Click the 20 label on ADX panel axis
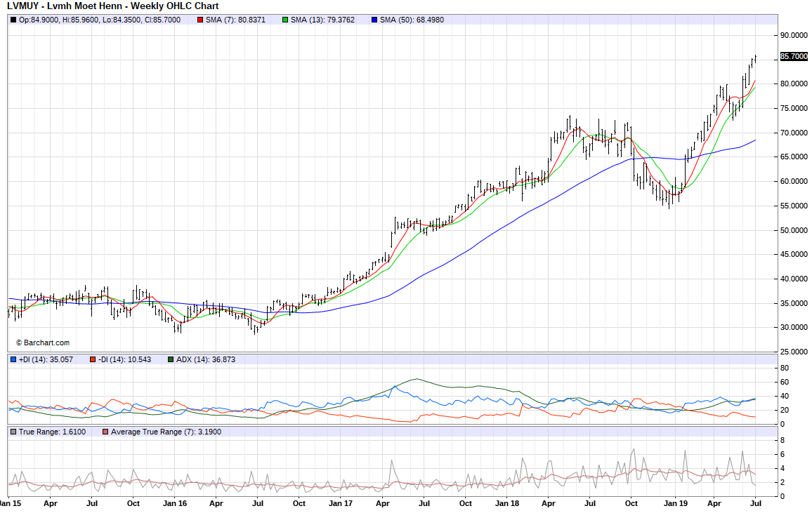Screen dimensions: 812x525 (x=785, y=410)
